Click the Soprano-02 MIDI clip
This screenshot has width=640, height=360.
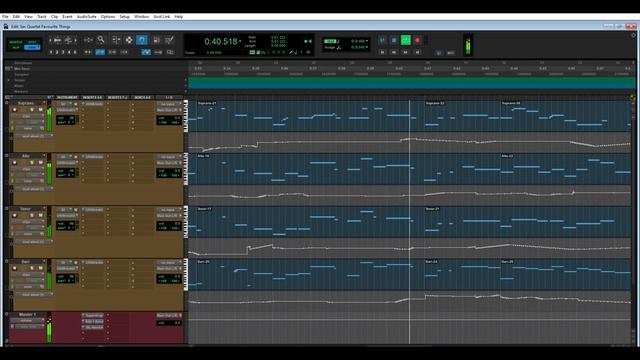(462, 116)
